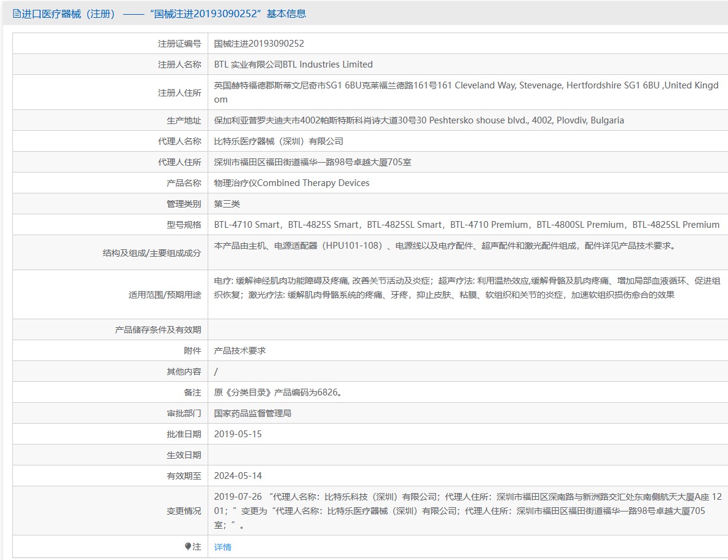The height and width of the screenshot is (560, 728).
Task: Click the Plovdiv, Bulgaria production address
Action: point(419,120)
